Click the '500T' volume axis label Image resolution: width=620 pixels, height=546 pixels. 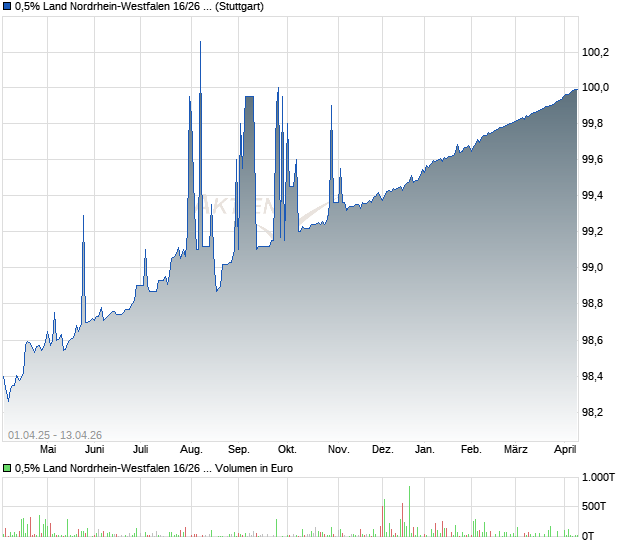click(595, 506)
